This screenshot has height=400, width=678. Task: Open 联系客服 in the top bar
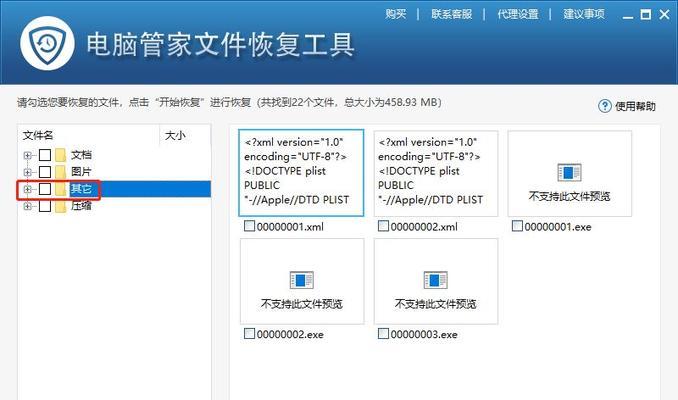(451, 14)
